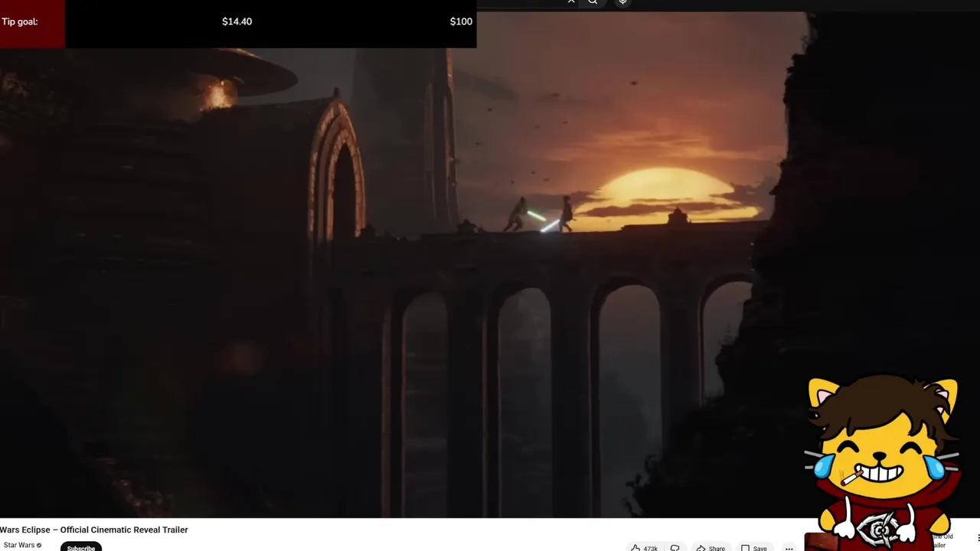Click the $14.40 tip goal amount
Screen dimensions: 980x551
point(237,21)
